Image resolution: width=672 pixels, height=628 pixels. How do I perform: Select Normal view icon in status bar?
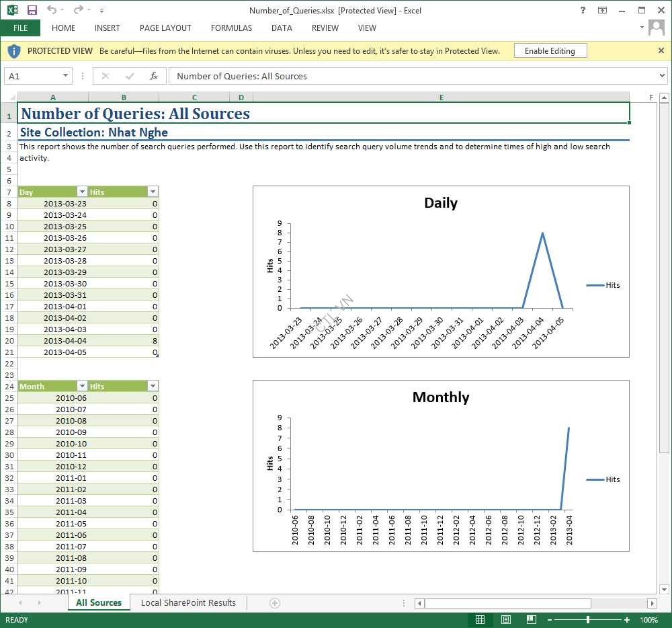480,619
